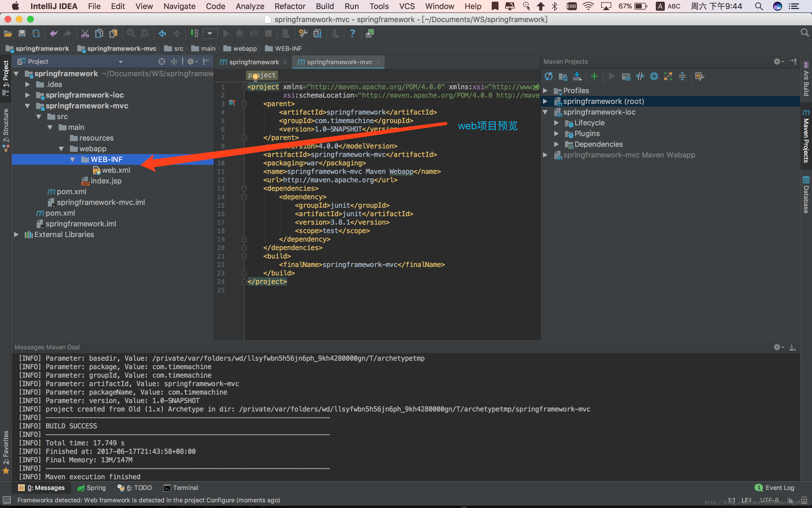Image resolution: width=812 pixels, height=508 pixels.
Task: Open Maven Settings wrench icon
Action: click(700, 76)
